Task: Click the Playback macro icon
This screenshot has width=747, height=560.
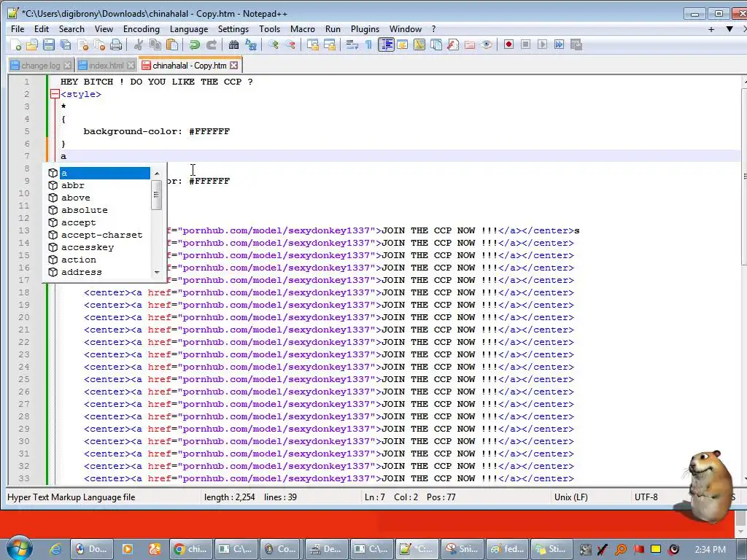Action: (x=542, y=44)
